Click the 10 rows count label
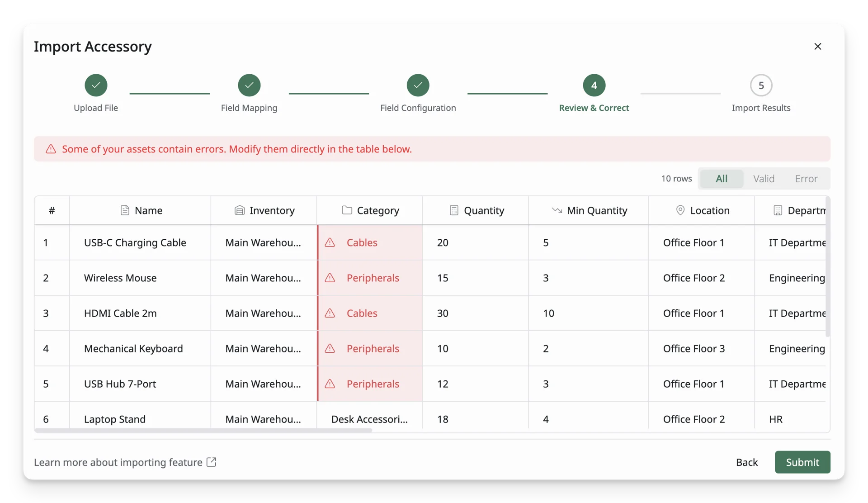The height and width of the screenshot is (503, 868). pos(676,179)
